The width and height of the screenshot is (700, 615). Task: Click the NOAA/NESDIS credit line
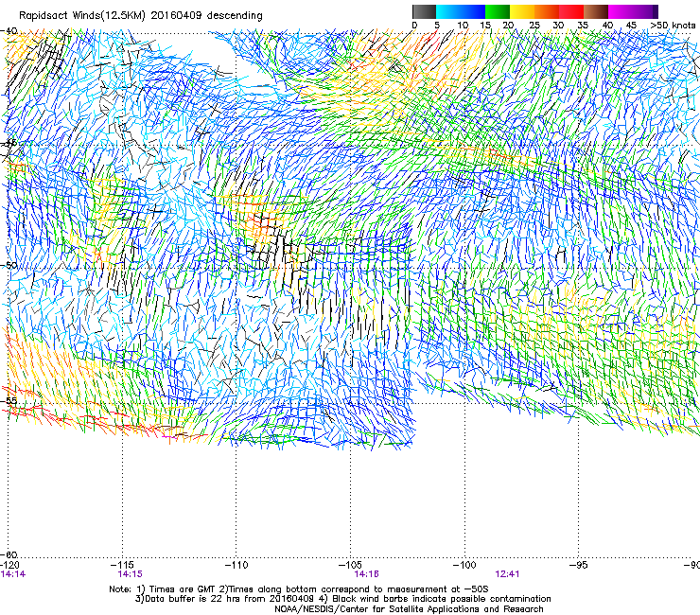409,609
